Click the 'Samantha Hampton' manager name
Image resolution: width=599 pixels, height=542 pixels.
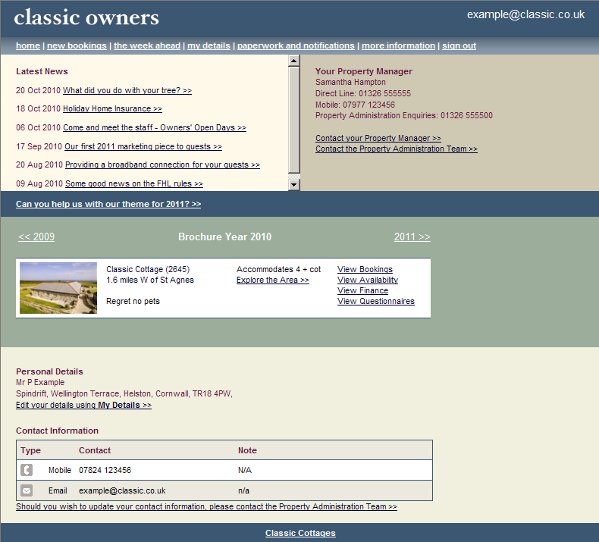[350, 82]
